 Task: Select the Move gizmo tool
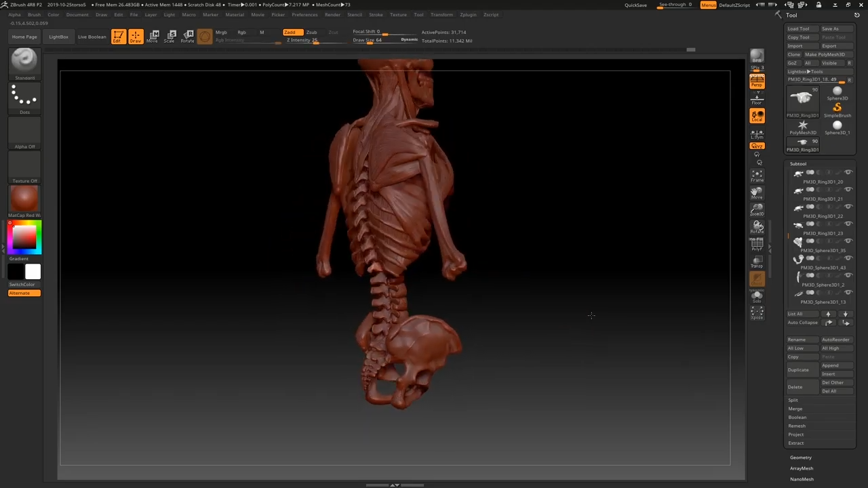[x=153, y=37]
